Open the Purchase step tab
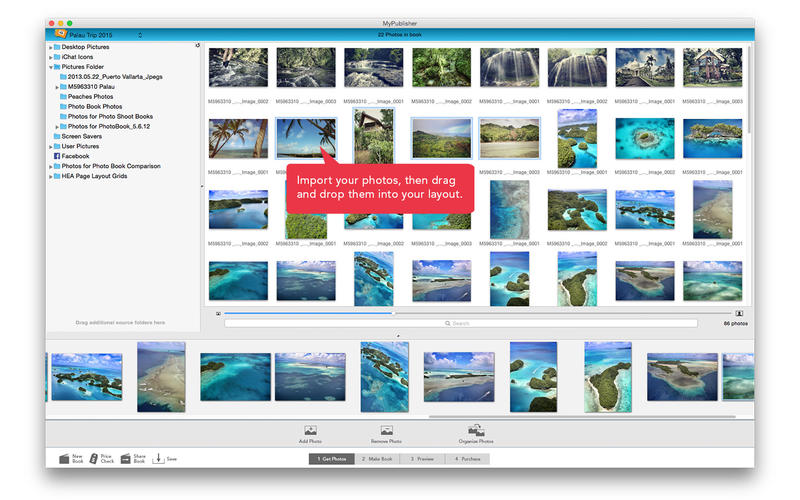 point(468,458)
